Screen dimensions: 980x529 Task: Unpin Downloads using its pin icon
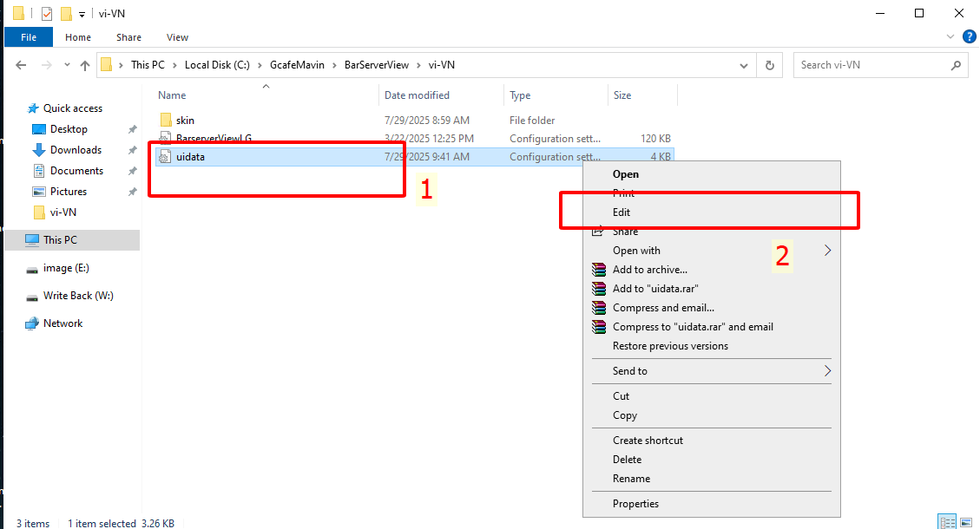133,150
